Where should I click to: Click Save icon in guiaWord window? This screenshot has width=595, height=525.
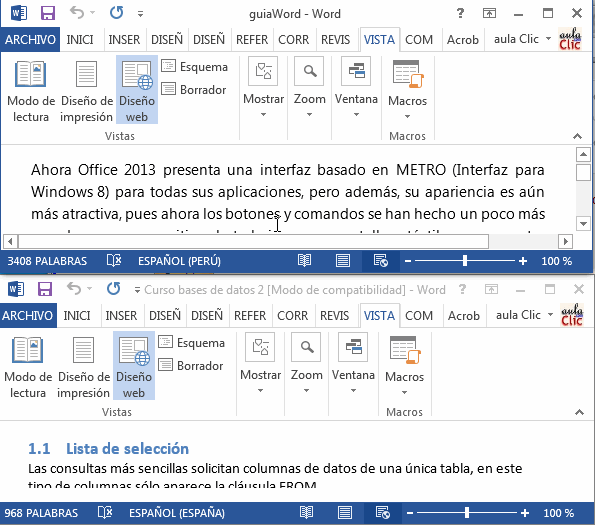coord(48,13)
